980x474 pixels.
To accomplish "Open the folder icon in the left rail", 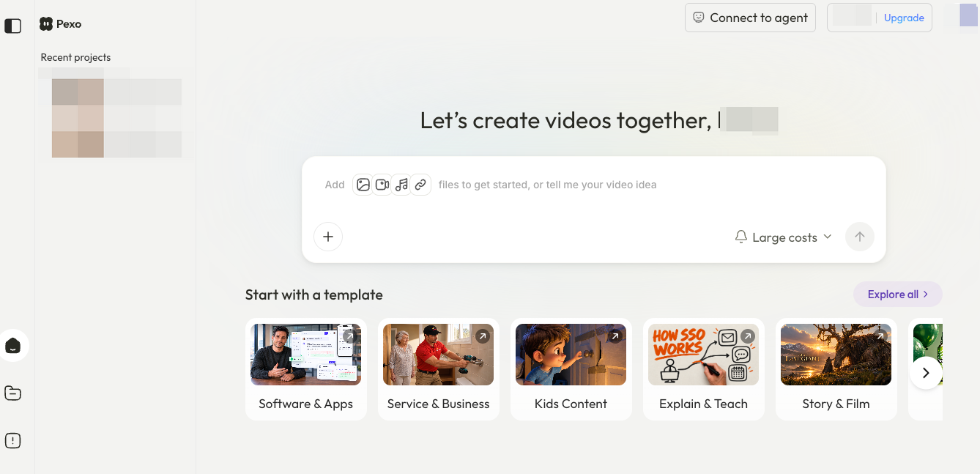I will (13, 393).
